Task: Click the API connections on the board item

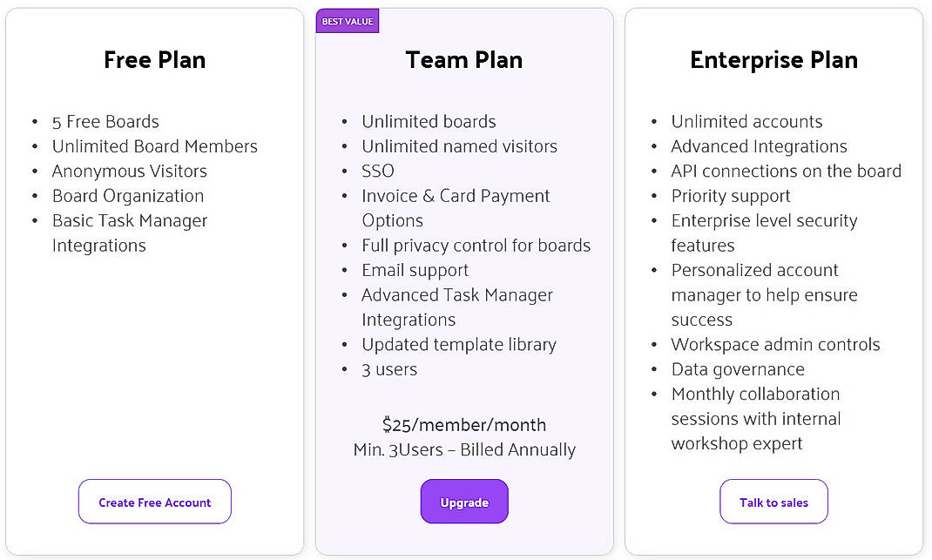Action: [787, 172]
